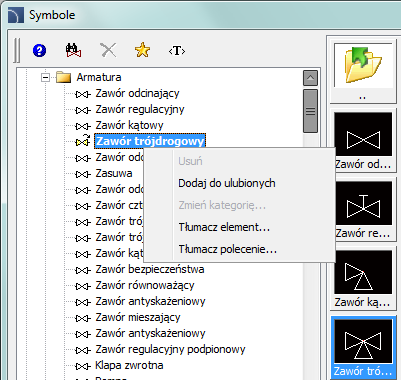This screenshot has width=401, height=380.
Task: Choose Tłumacz polecenie... menu entry
Action: [x=239, y=249]
